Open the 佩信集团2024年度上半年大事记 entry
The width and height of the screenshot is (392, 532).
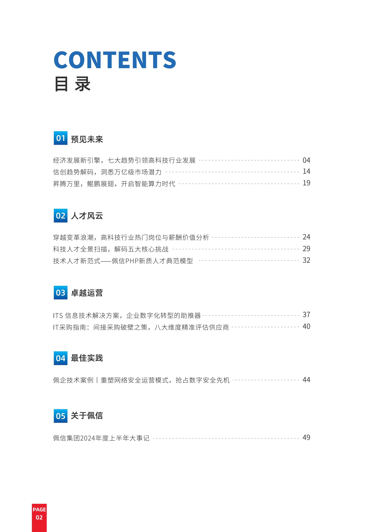(x=181, y=438)
